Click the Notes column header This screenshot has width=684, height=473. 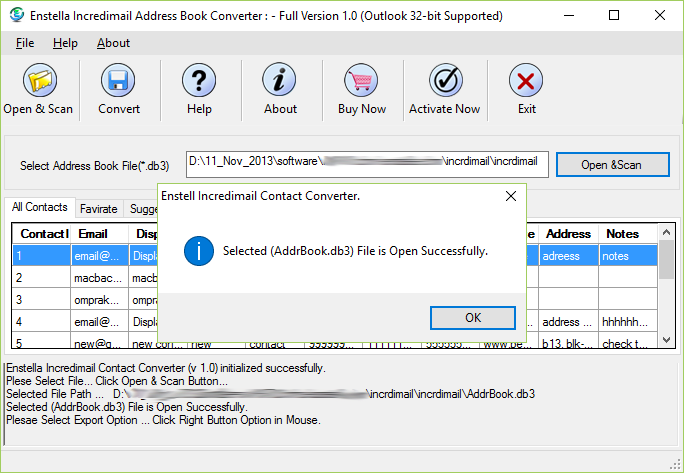[622, 234]
